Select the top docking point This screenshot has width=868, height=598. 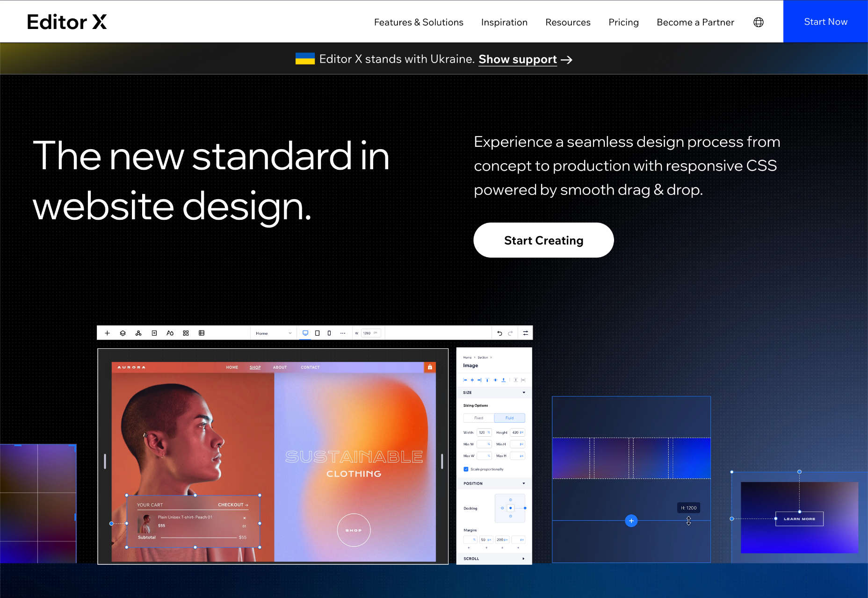coord(510,500)
